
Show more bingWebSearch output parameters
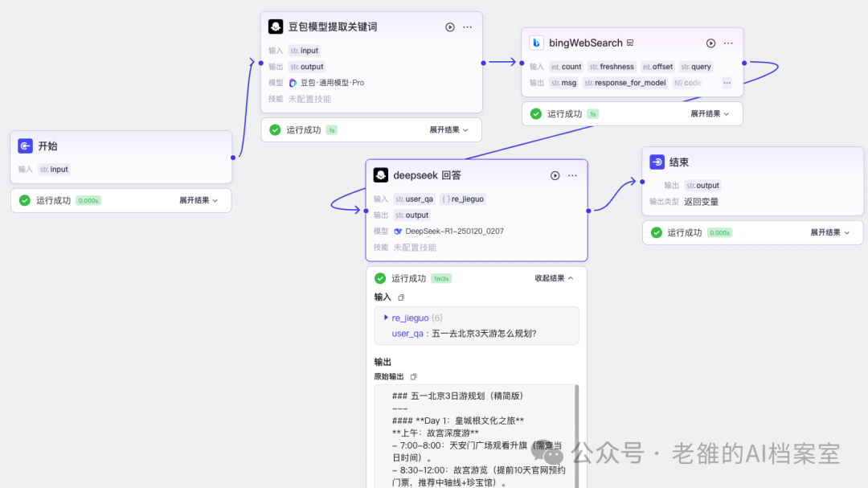pyautogui.click(x=727, y=83)
